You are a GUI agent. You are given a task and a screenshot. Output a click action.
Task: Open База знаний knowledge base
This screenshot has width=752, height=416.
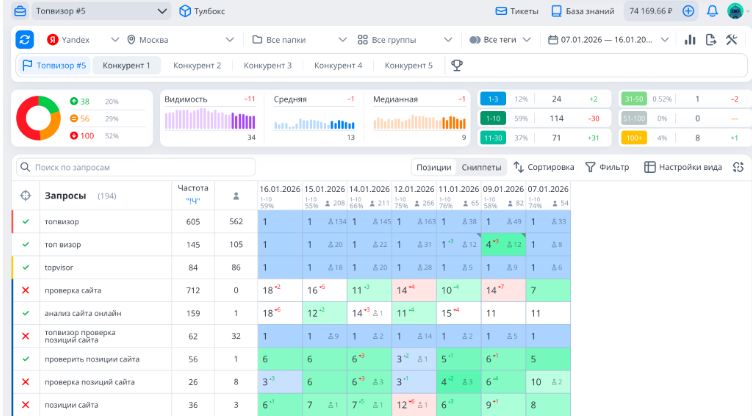(x=582, y=11)
